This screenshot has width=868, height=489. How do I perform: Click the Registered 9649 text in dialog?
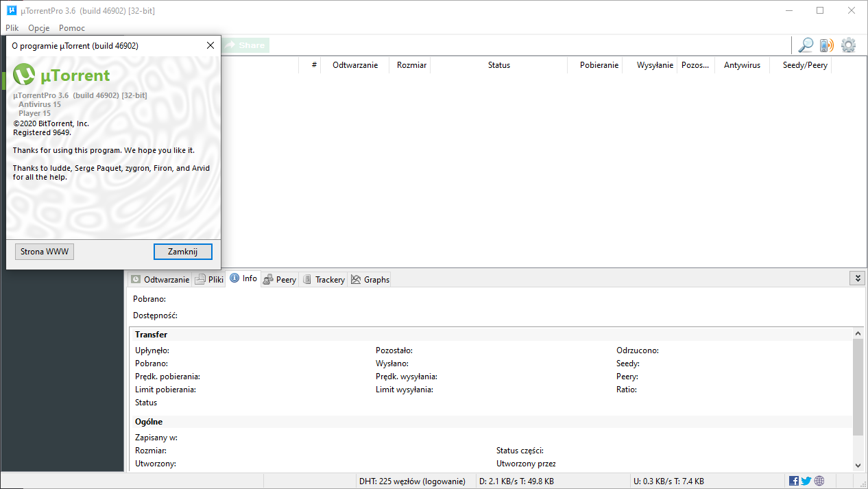click(43, 132)
